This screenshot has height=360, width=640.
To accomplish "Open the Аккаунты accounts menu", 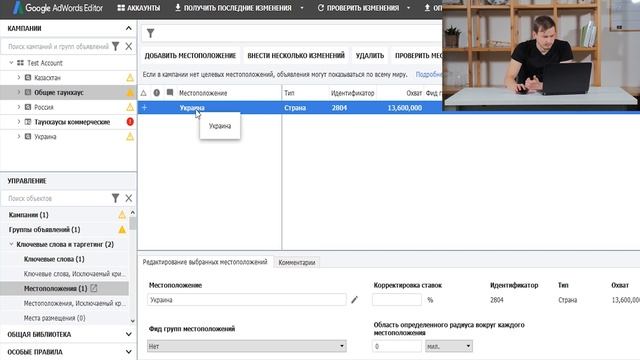I will (x=139, y=8).
